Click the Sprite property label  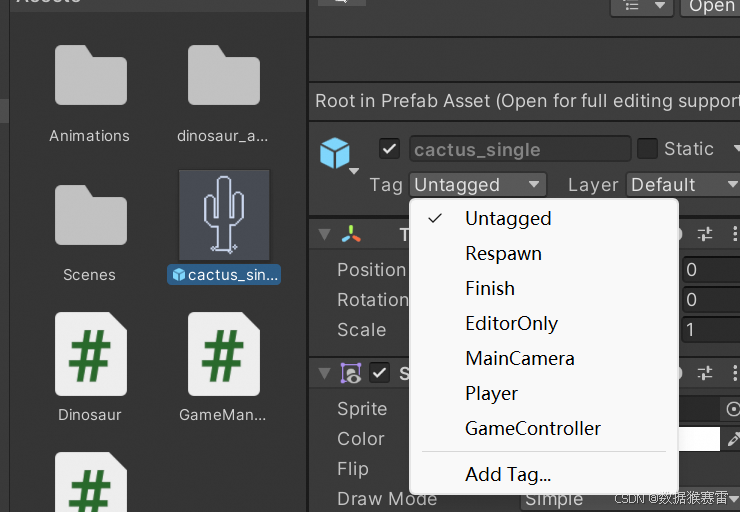[362, 409]
